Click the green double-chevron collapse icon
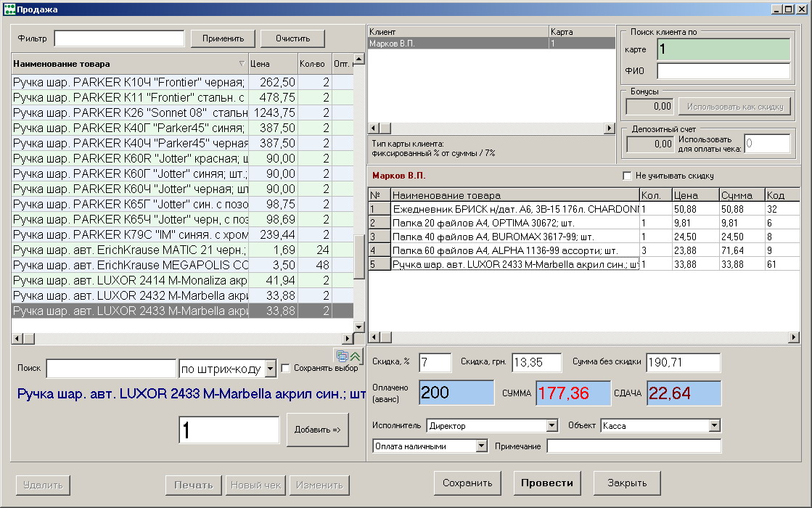 pos(355,356)
